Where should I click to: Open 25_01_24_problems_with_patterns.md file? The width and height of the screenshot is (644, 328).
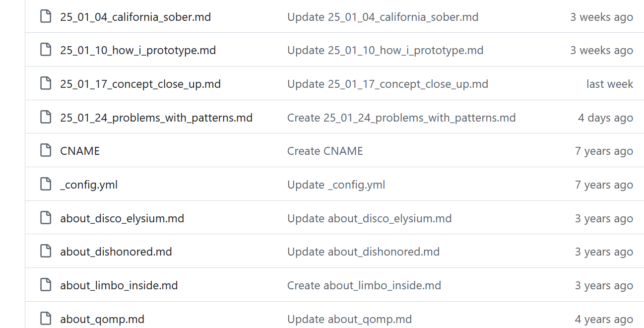click(156, 118)
